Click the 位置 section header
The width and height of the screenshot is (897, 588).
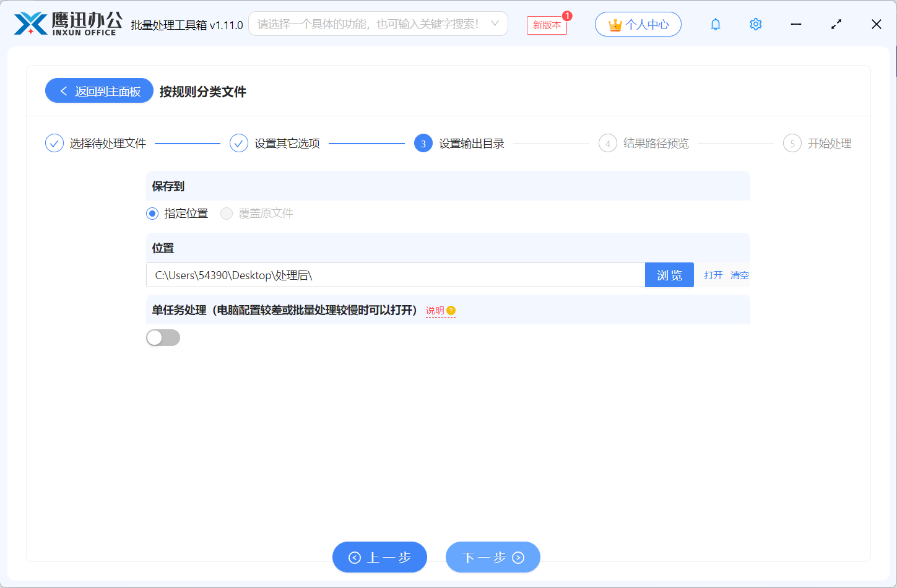448,248
